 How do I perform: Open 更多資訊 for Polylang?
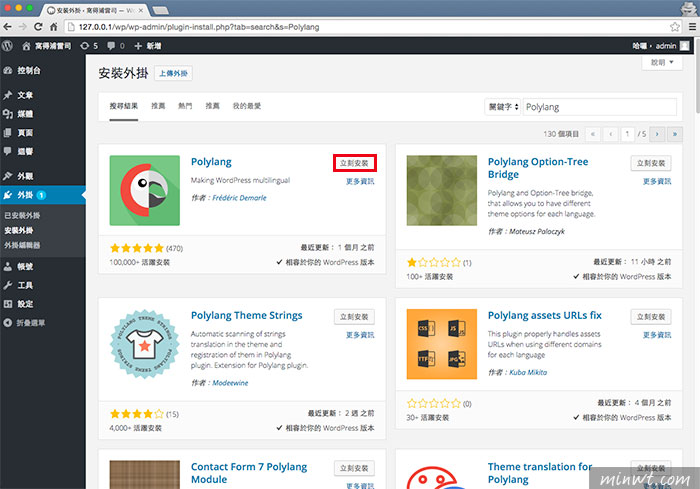click(x=360, y=181)
